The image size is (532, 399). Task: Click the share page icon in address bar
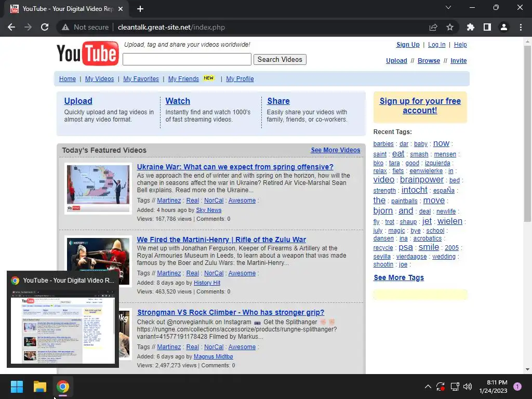tap(433, 27)
